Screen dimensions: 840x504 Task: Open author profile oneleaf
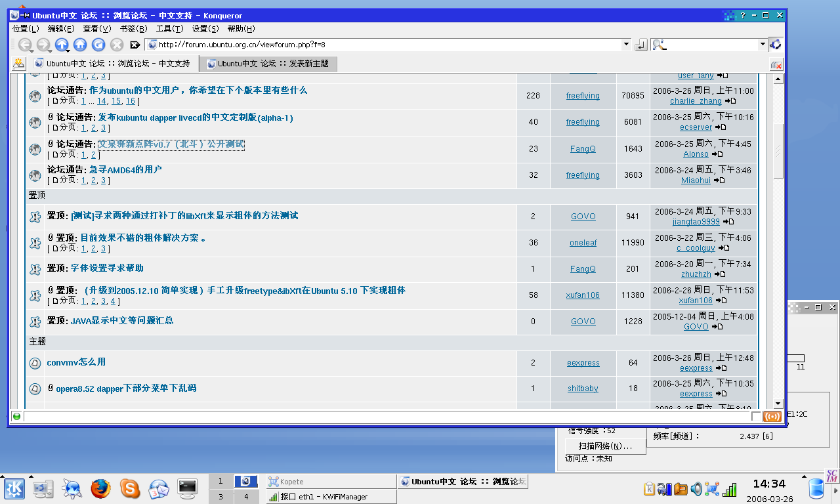(583, 243)
